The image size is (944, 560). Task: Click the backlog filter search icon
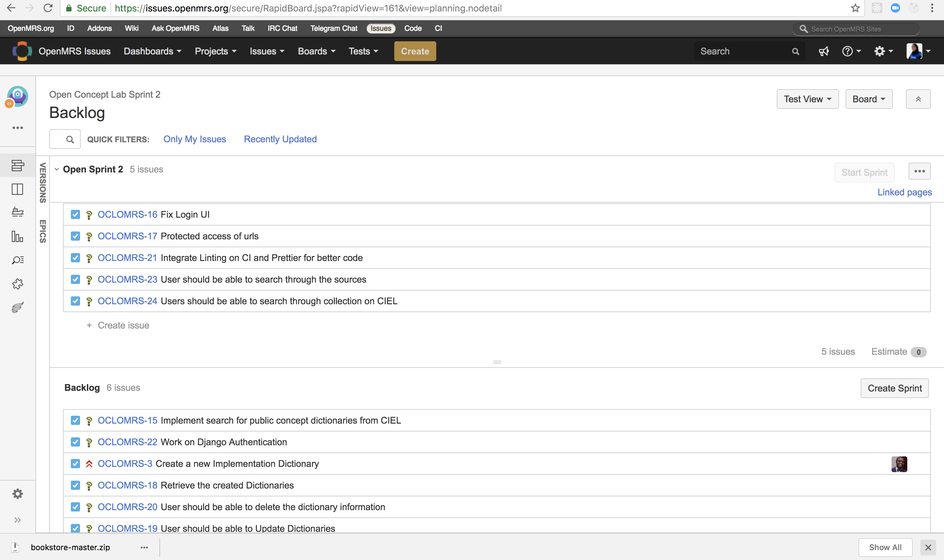pos(70,139)
